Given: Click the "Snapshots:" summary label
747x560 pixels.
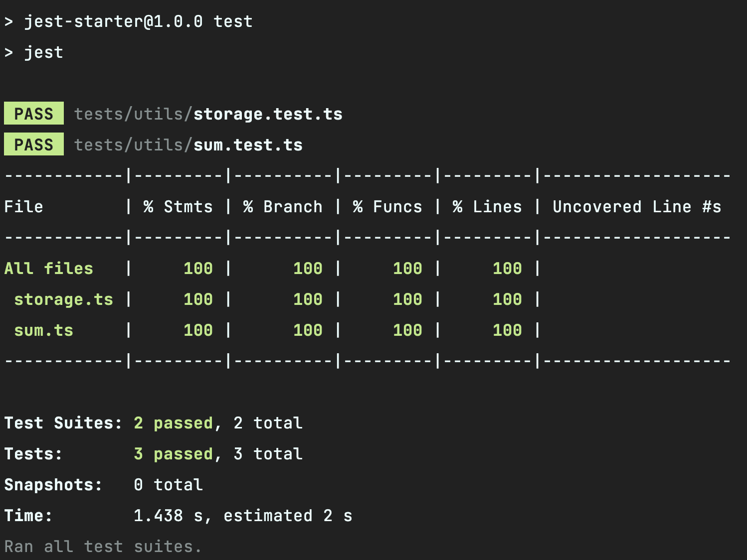Looking at the screenshot, I should point(53,485).
